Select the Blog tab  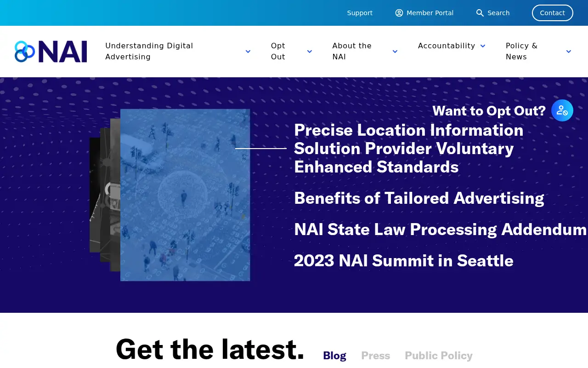tap(334, 356)
